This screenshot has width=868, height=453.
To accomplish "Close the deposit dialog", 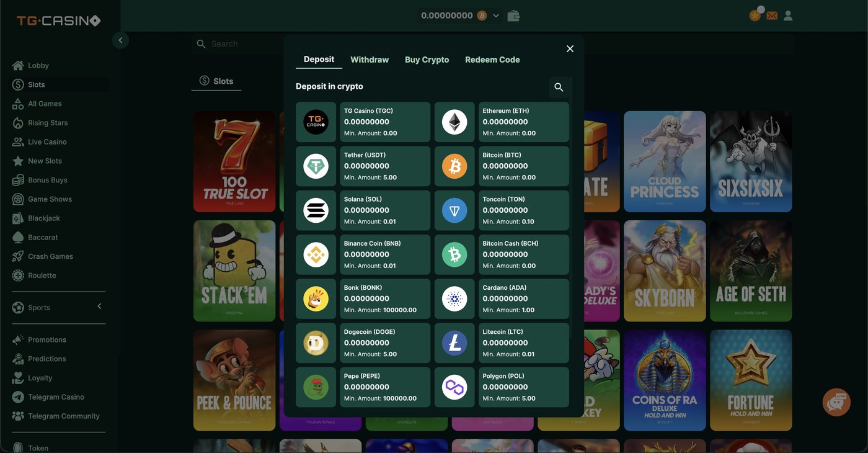I will click(570, 49).
